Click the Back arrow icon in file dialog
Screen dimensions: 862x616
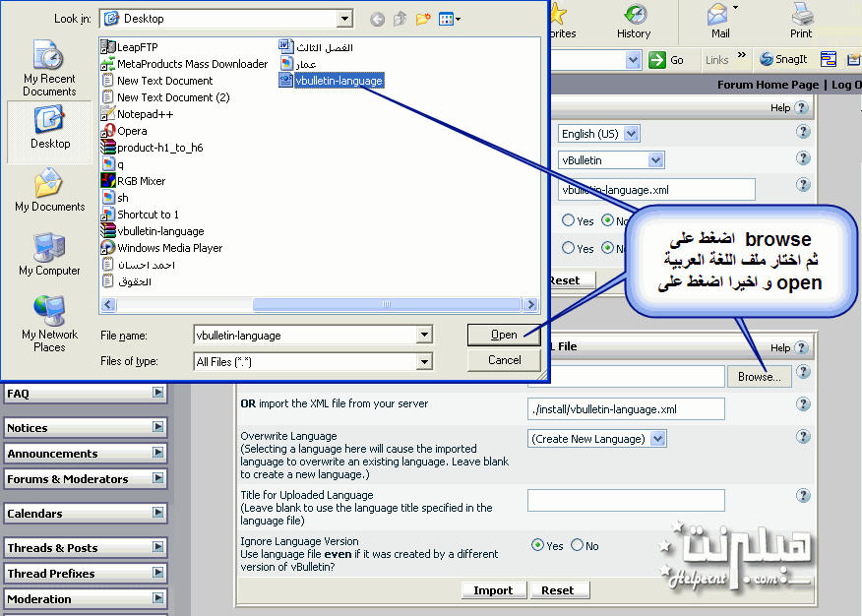(377, 20)
